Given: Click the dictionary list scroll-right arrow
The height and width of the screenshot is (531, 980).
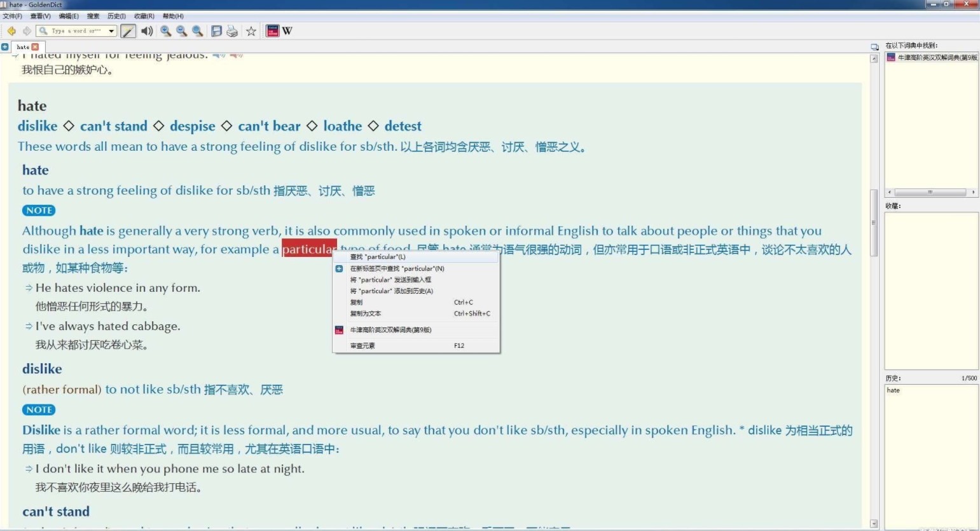Looking at the screenshot, I should [x=974, y=192].
